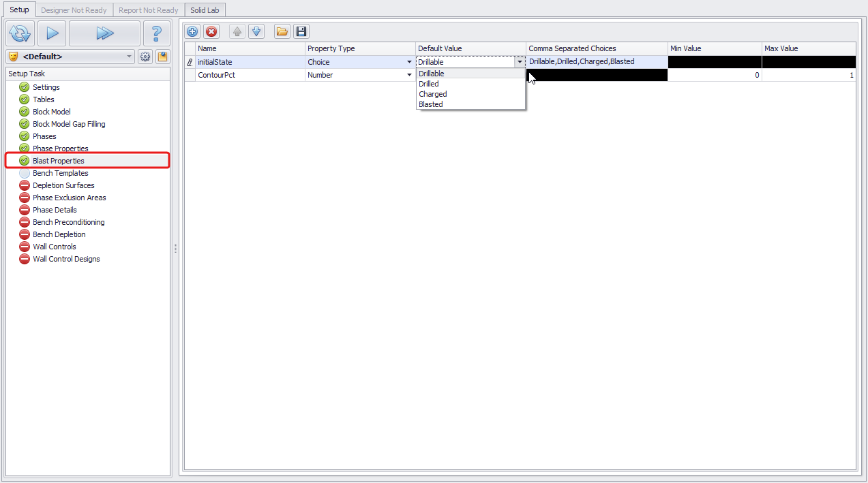Click the Name column header
The width and height of the screenshot is (868, 483).
pos(250,48)
